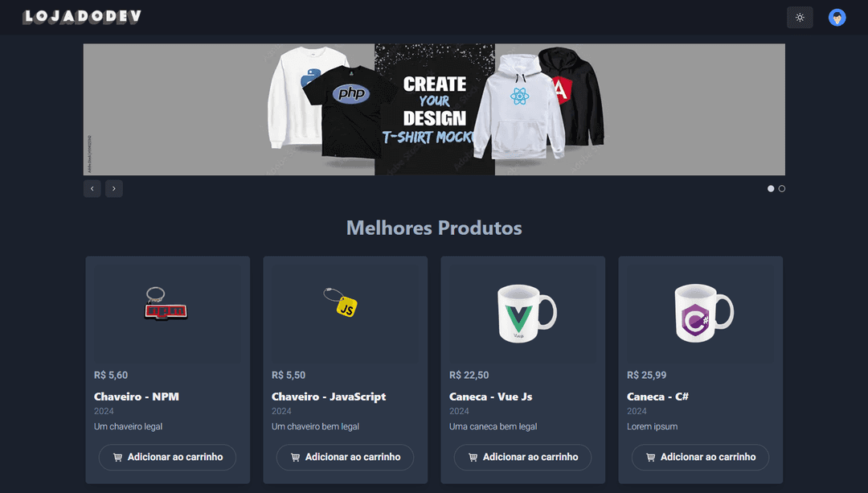Open the Caneca - C# product title
This screenshot has width=868, height=493.
657,396
